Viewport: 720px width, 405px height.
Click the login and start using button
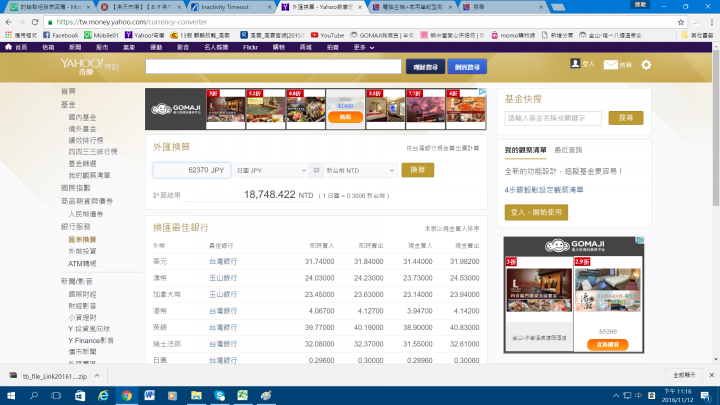[536, 212]
